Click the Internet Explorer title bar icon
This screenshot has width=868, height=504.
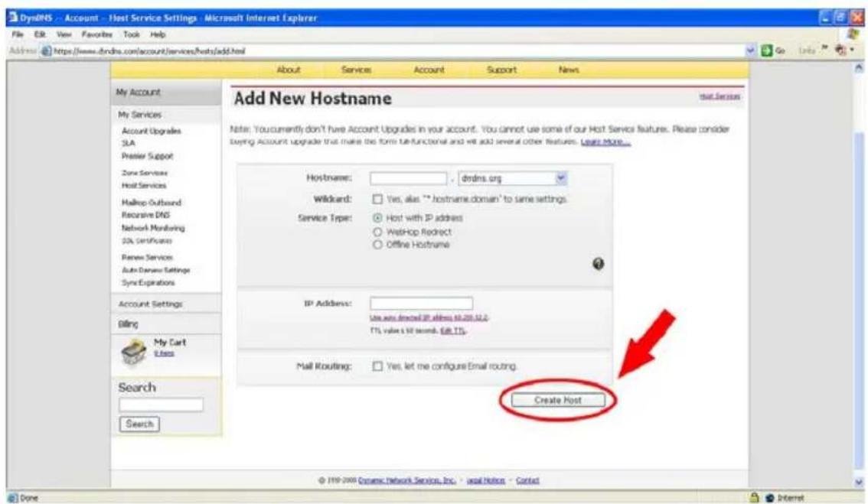(13, 18)
